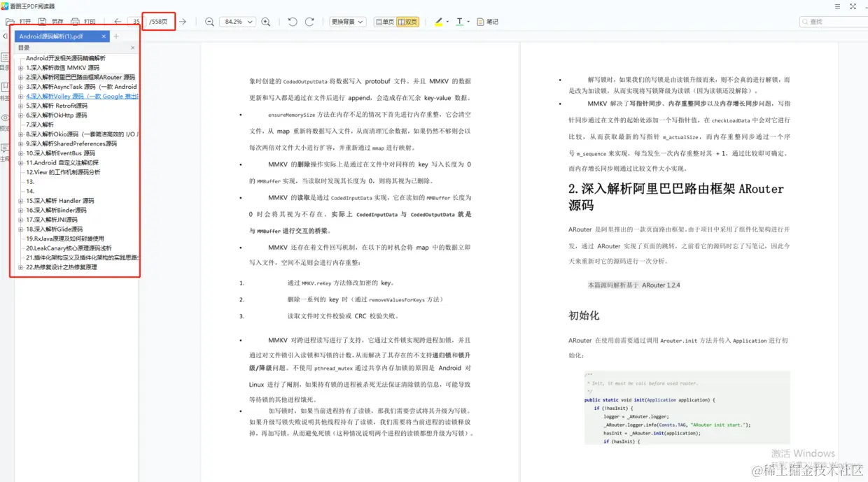Open the 更换背景 background dropdown
868x482 pixels.
(x=348, y=22)
